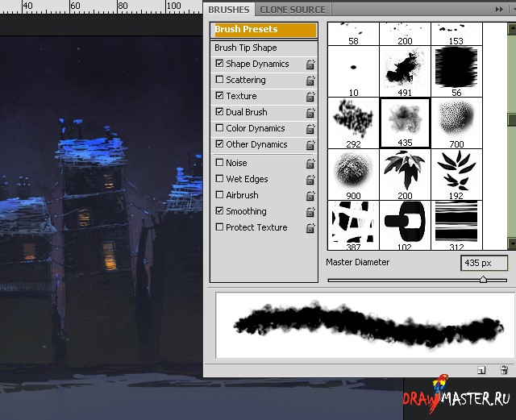
Task: Select the Other Dynamics settings label
Action: 256,144
